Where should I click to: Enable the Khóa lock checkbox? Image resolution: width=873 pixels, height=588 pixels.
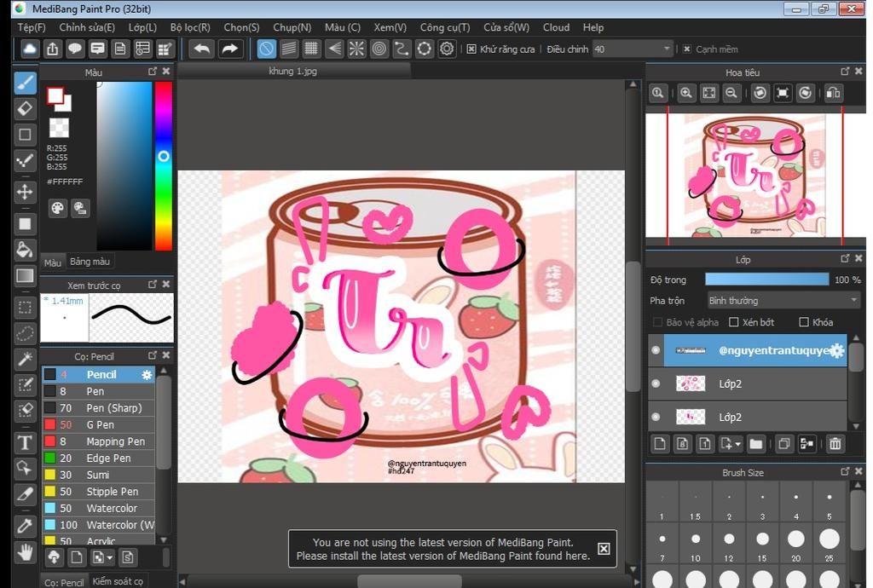(803, 322)
